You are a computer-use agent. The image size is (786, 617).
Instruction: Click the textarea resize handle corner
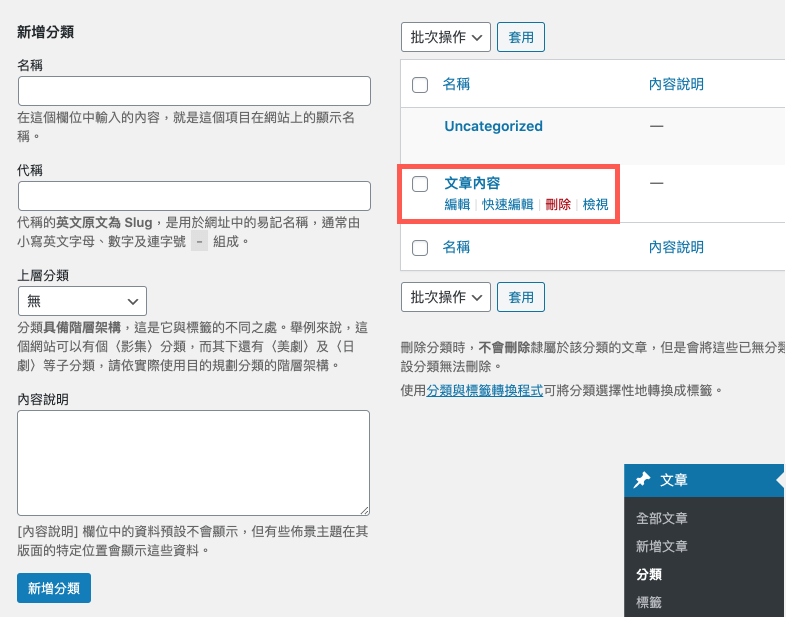(364, 510)
